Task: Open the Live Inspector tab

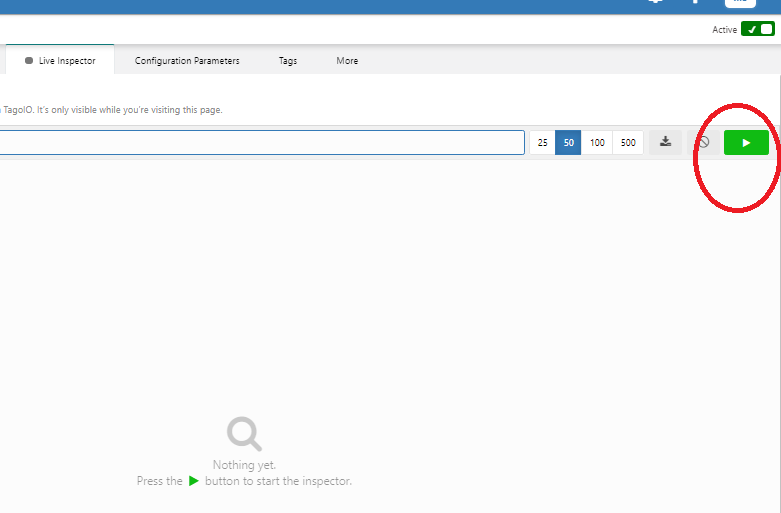Action: [60, 60]
